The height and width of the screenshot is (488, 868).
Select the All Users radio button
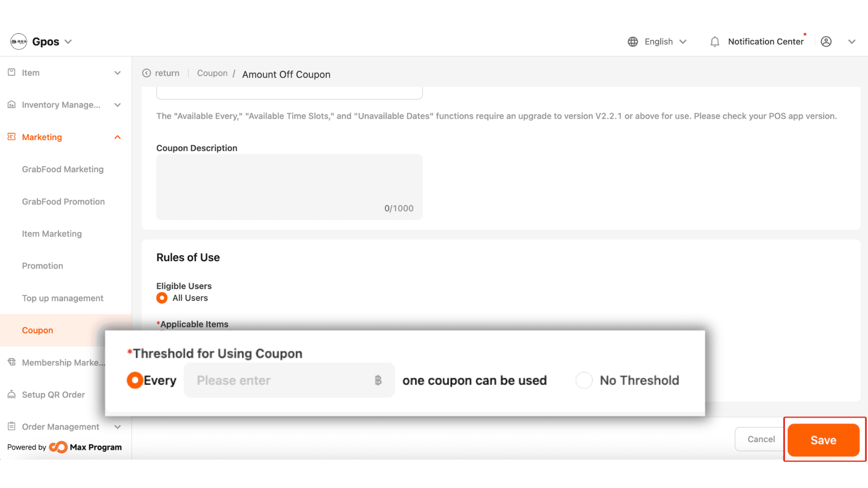[x=162, y=298]
